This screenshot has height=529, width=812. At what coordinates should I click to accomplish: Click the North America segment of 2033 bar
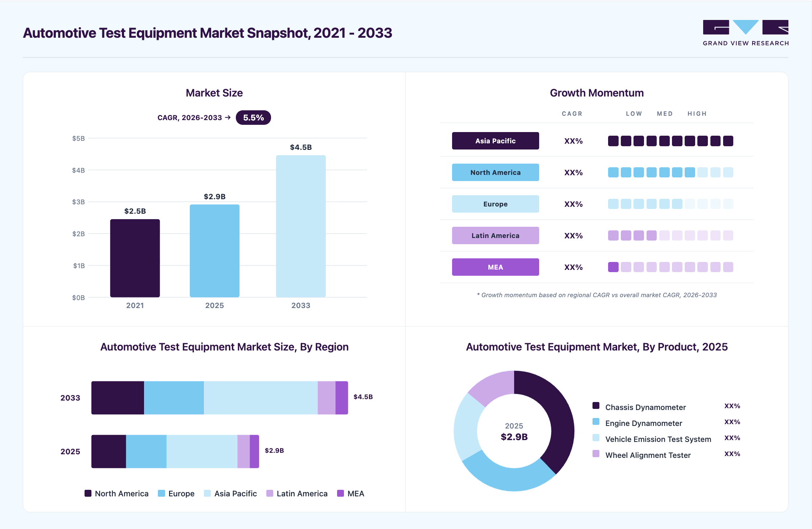pyautogui.click(x=118, y=398)
